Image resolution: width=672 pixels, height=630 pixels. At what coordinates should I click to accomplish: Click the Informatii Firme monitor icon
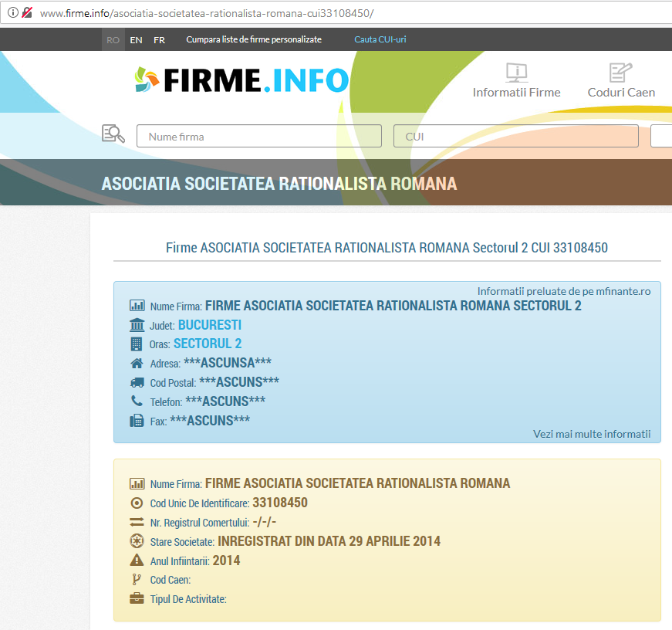[516, 73]
